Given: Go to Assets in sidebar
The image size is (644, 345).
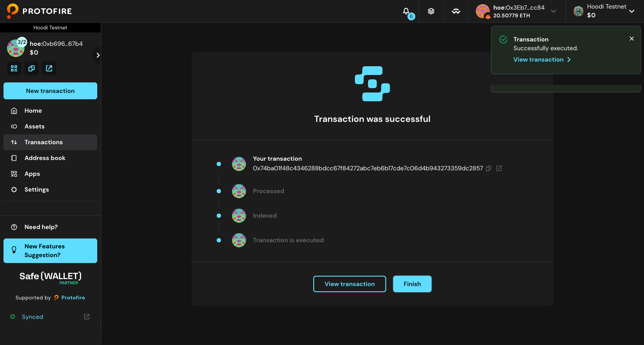Looking at the screenshot, I should 35,126.
